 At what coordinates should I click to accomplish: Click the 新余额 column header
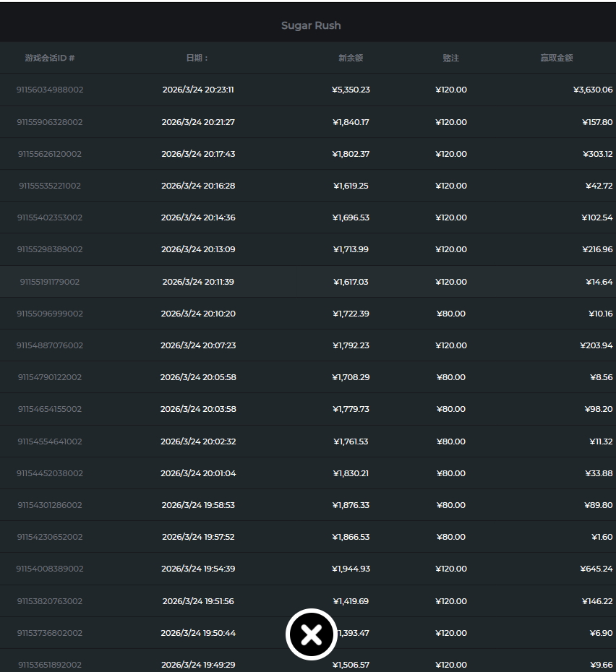351,58
